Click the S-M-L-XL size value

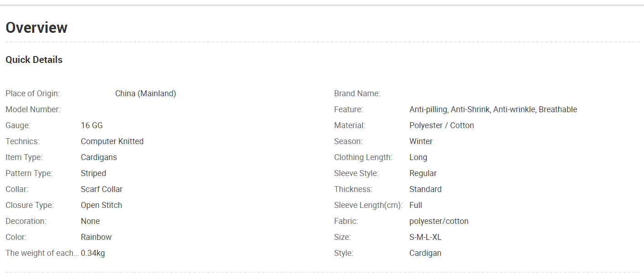tap(425, 237)
